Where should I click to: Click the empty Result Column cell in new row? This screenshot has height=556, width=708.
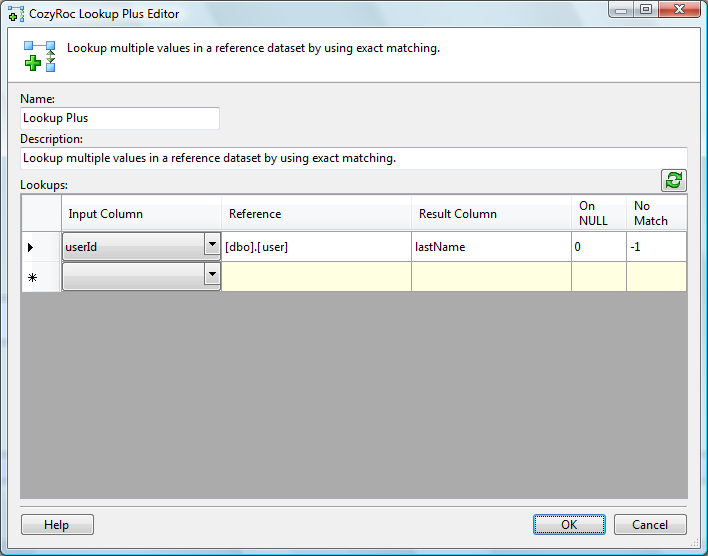point(491,277)
